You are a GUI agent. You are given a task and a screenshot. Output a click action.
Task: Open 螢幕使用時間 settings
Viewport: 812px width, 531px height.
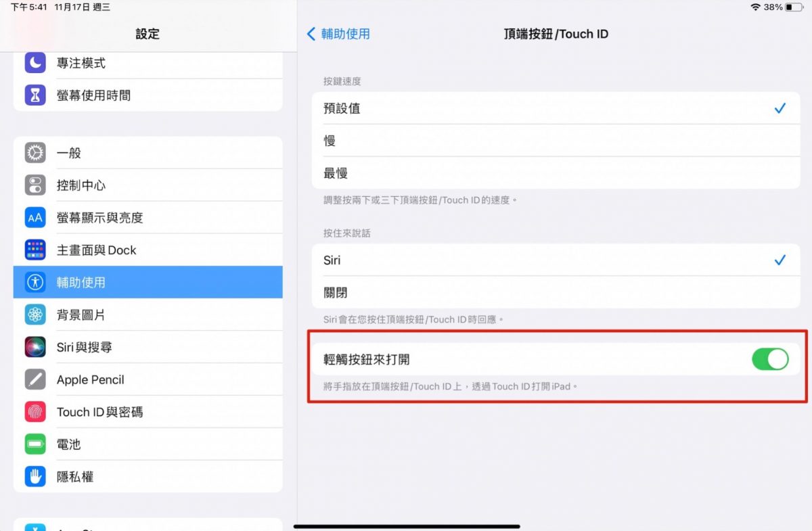click(148, 95)
